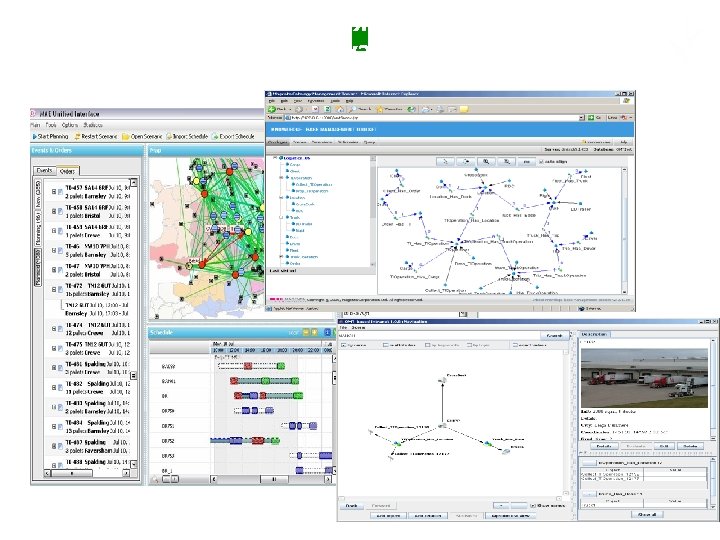Collapse order TI-457 row expander
The image size is (720, 540).
coord(54,191)
